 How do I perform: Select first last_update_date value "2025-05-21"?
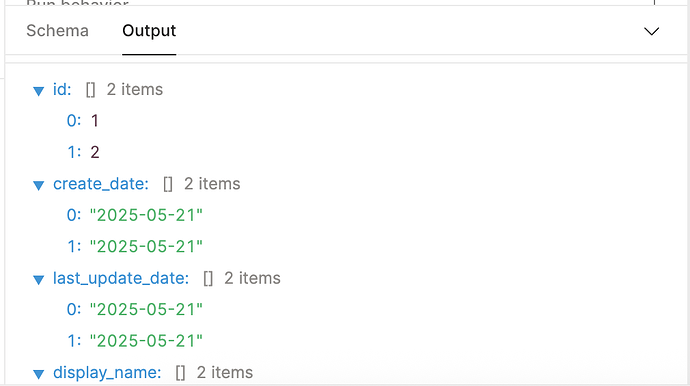[x=146, y=309]
